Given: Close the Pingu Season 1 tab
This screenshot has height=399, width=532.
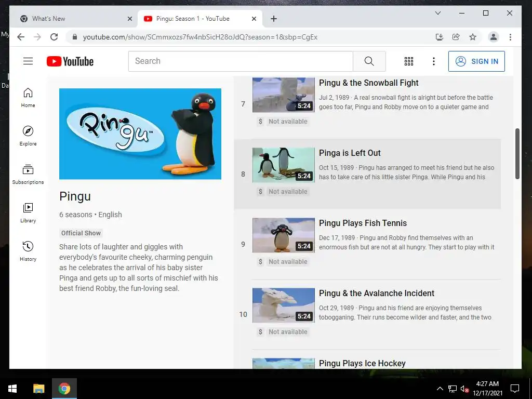Looking at the screenshot, I should [x=254, y=19].
